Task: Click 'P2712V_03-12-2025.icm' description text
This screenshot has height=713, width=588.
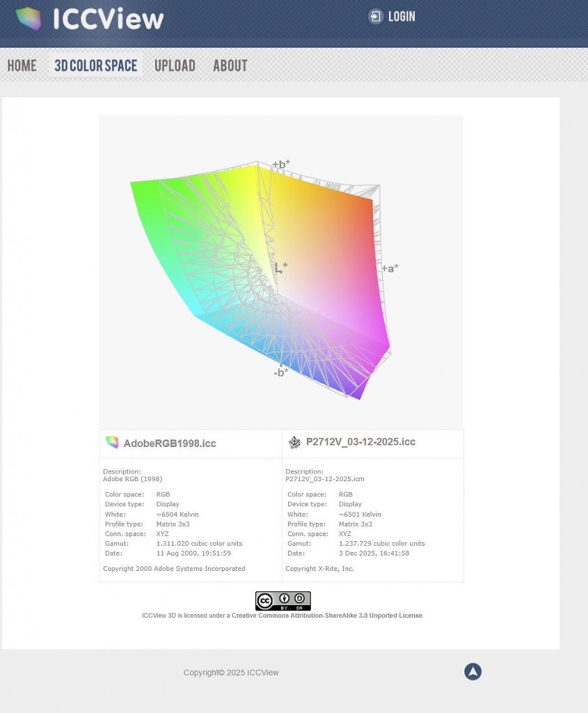Action: 325,479
